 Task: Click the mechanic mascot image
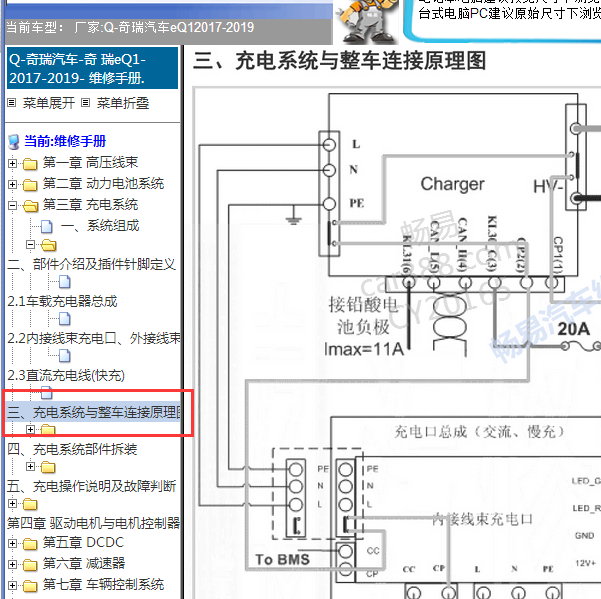(x=367, y=21)
